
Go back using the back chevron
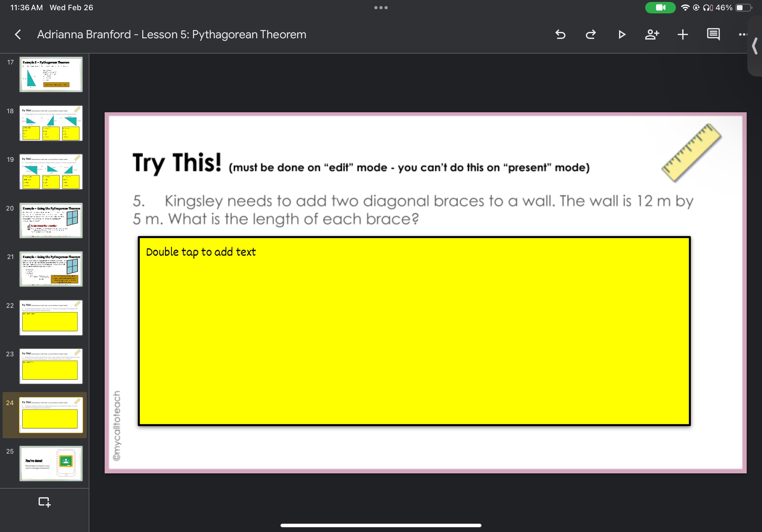18,34
